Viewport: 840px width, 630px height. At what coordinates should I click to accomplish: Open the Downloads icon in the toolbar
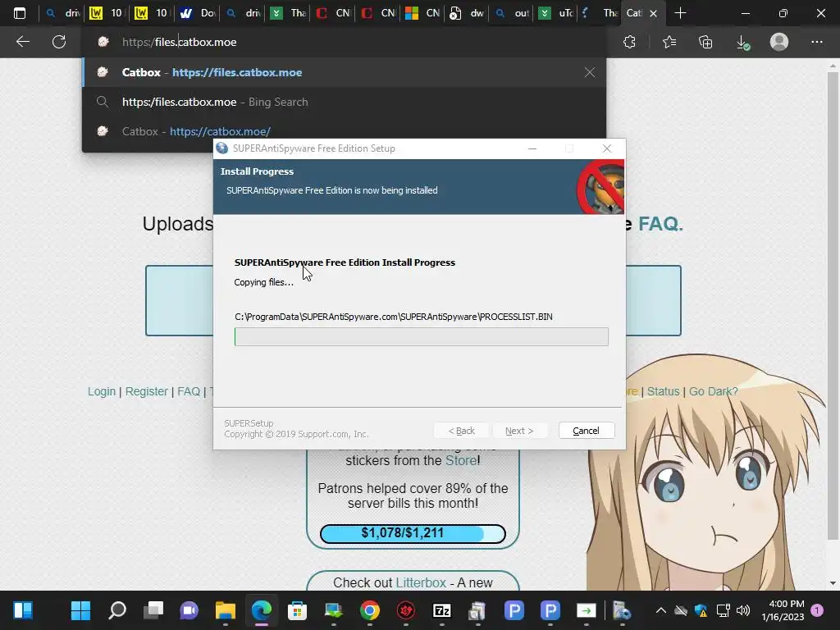742,42
